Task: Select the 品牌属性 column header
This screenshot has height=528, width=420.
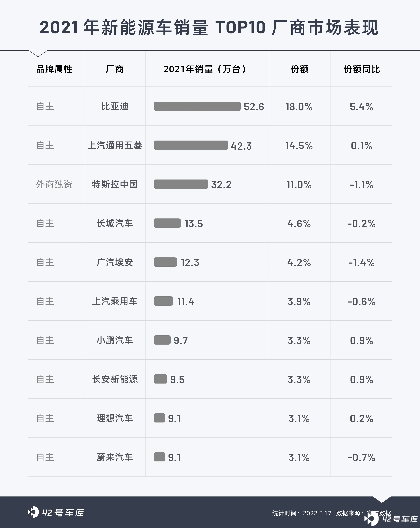Action: click(x=54, y=69)
